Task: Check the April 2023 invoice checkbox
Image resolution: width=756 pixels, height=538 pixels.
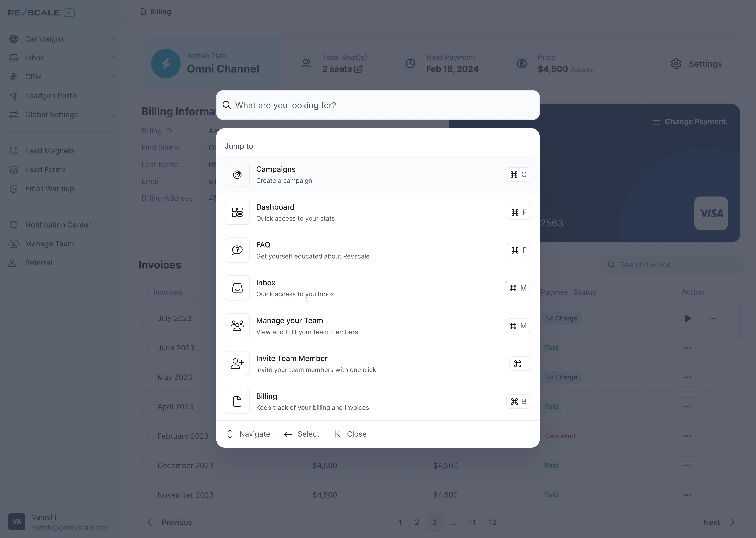Action: pos(144,407)
